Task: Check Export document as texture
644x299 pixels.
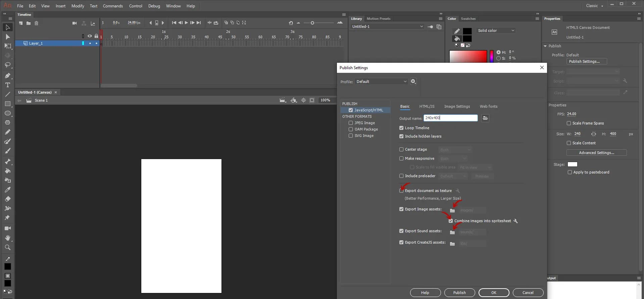Action: (x=401, y=191)
